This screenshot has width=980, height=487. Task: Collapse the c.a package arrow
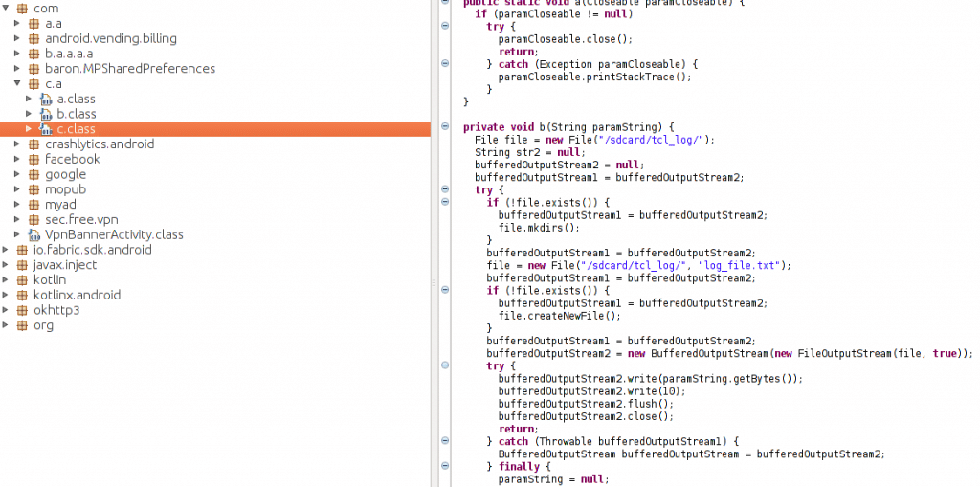(17, 84)
